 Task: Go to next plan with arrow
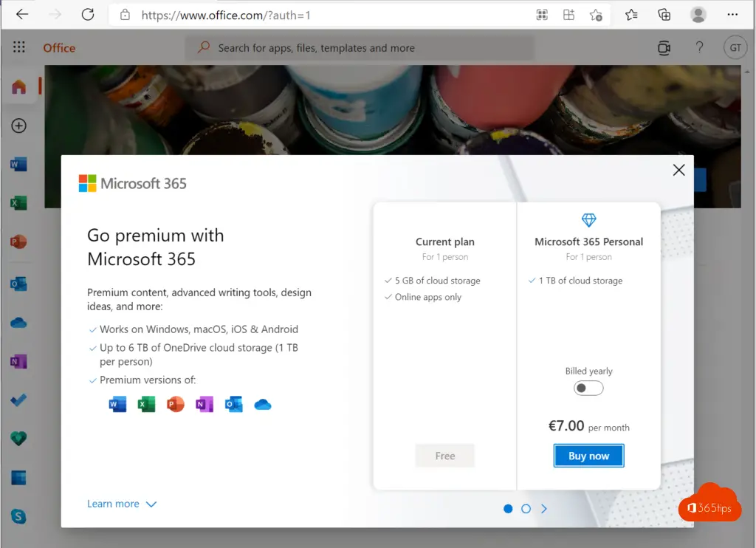pos(544,508)
